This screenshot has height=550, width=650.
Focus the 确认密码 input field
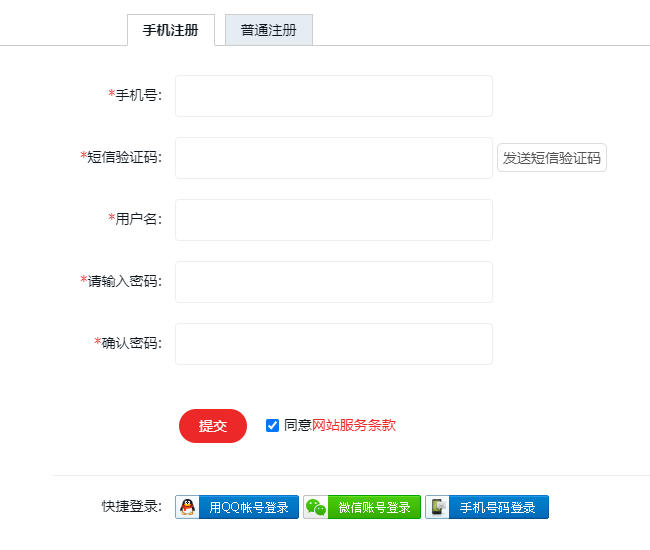click(x=334, y=344)
